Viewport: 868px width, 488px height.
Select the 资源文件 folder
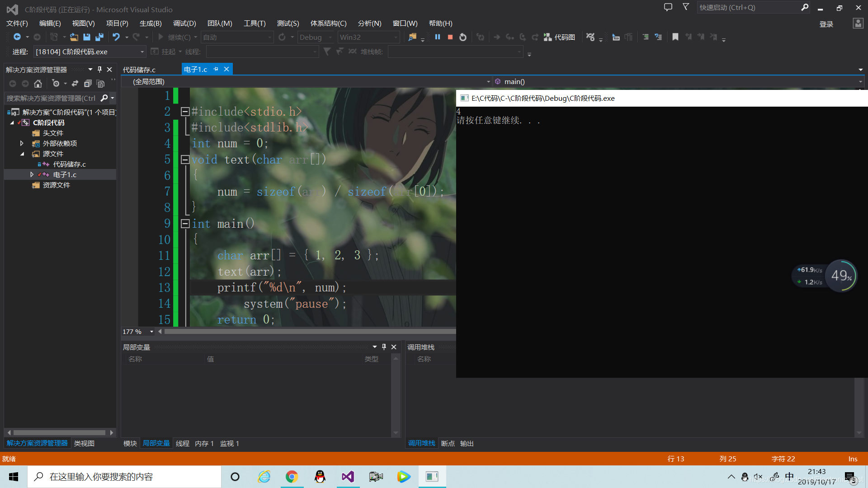click(x=56, y=185)
